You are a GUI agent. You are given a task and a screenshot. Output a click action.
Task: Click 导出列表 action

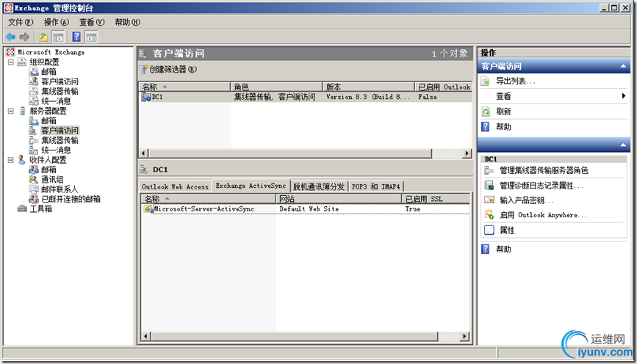point(516,81)
